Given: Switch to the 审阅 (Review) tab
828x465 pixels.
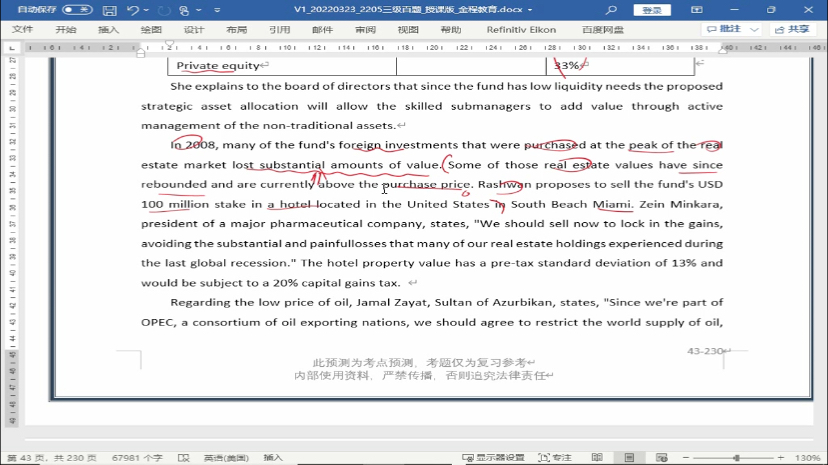Looking at the screenshot, I should [365, 30].
